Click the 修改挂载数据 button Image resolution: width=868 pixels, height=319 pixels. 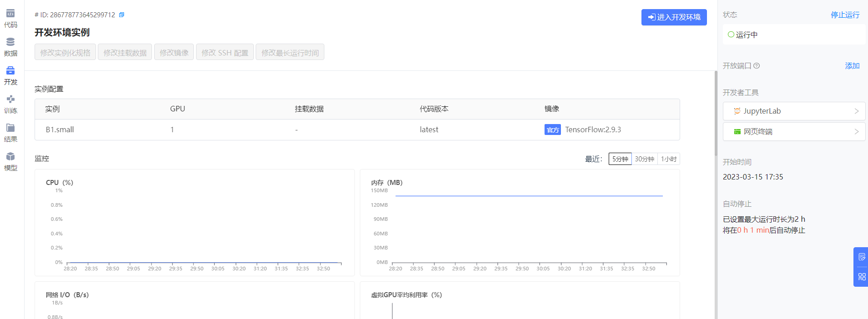125,52
